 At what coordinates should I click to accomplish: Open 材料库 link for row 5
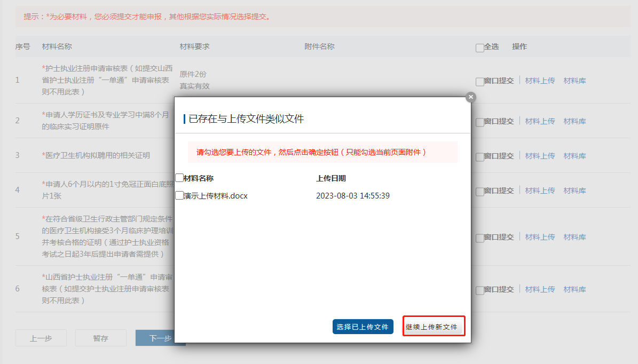click(574, 237)
